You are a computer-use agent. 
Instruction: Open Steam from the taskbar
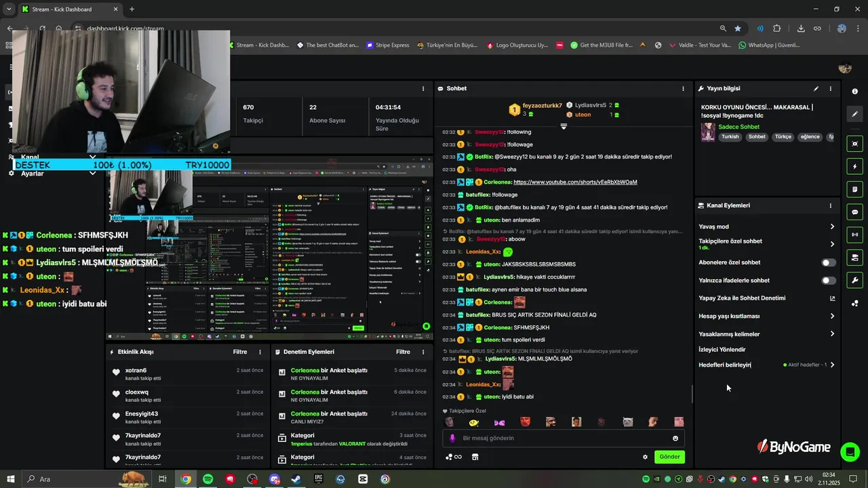coord(296,479)
